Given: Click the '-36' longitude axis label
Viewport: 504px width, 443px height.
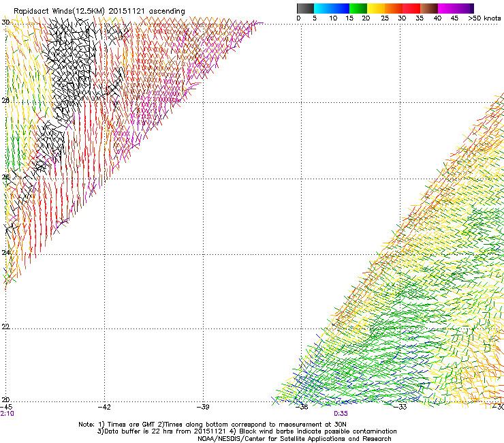Looking at the screenshot, I should click(302, 407).
